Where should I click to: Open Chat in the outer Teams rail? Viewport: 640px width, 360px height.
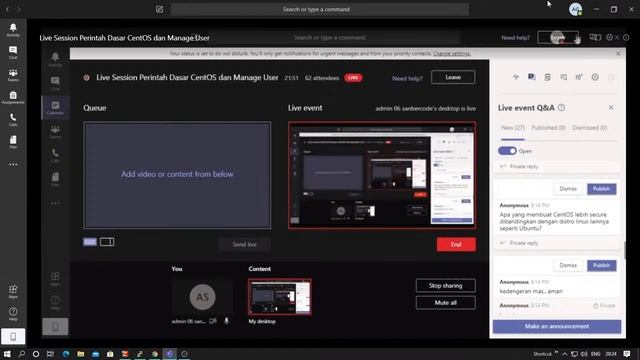(13, 53)
